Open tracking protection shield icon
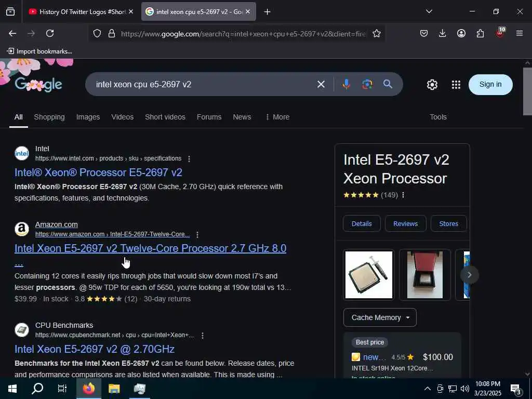Image resolution: width=532 pixels, height=399 pixels. (x=97, y=33)
